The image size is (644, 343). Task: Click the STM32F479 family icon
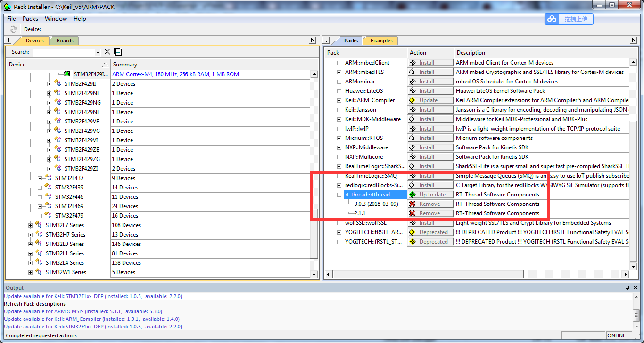[x=49, y=215]
